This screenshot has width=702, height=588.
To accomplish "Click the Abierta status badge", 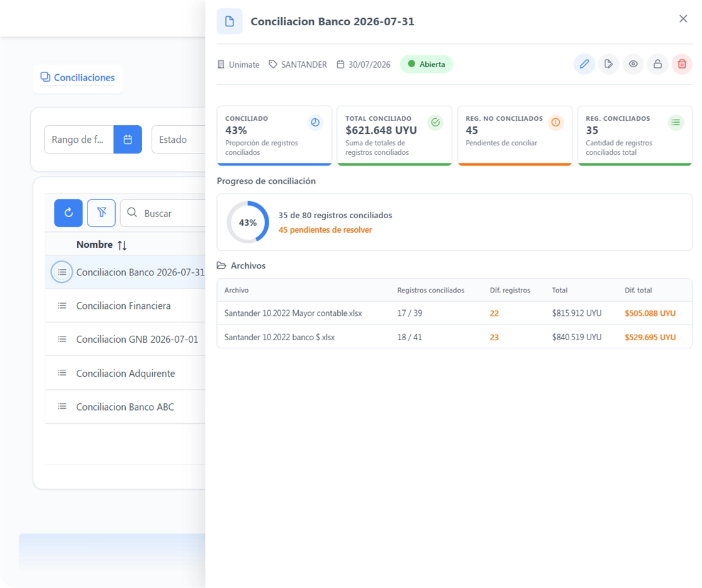I will coord(426,64).
